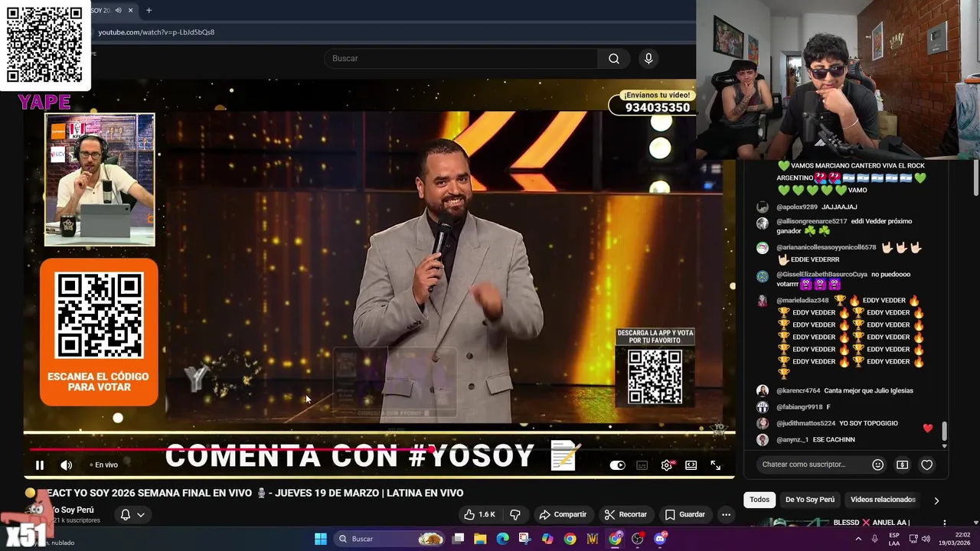Focus the YouTube Buscar search field
This screenshot has height=551, width=980.
click(x=461, y=58)
